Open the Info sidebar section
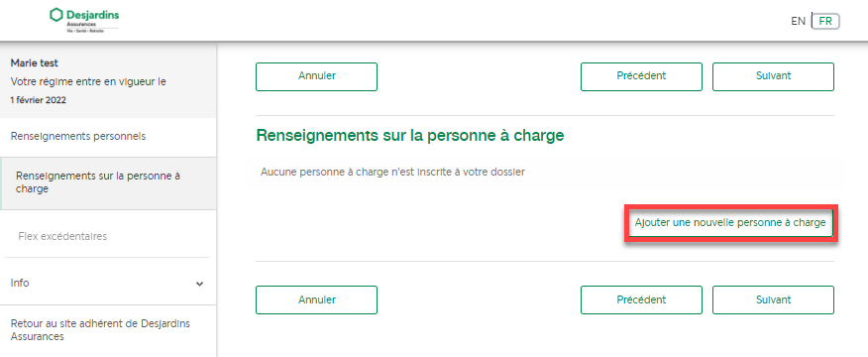 [x=107, y=283]
